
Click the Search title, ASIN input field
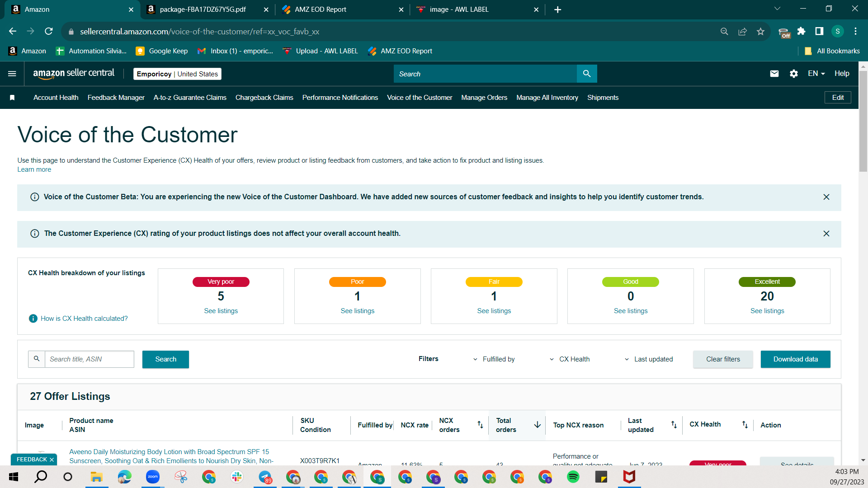90,359
